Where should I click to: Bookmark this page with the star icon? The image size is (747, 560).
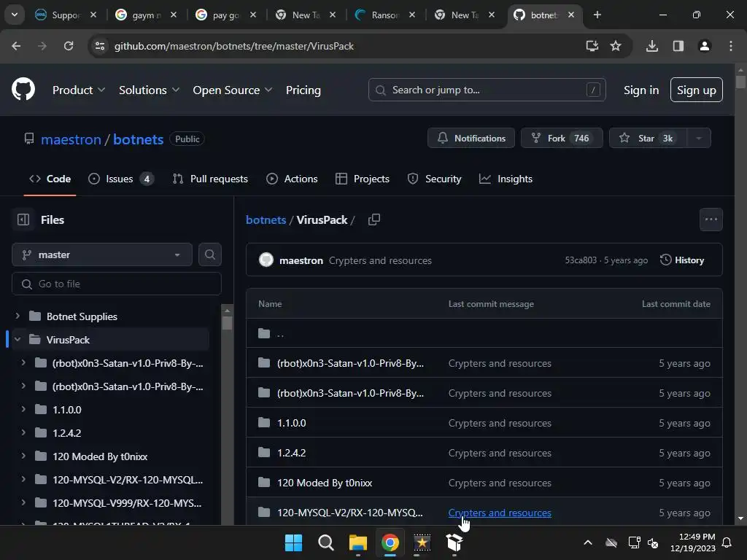point(616,46)
